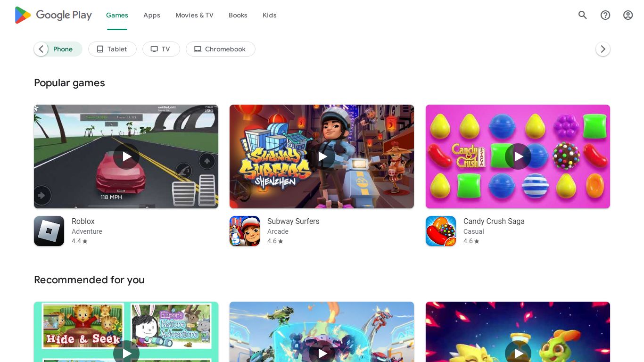Screen dimensions: 644x362
Task: Play the Roblox trailer video
Action: click(126, 156)
